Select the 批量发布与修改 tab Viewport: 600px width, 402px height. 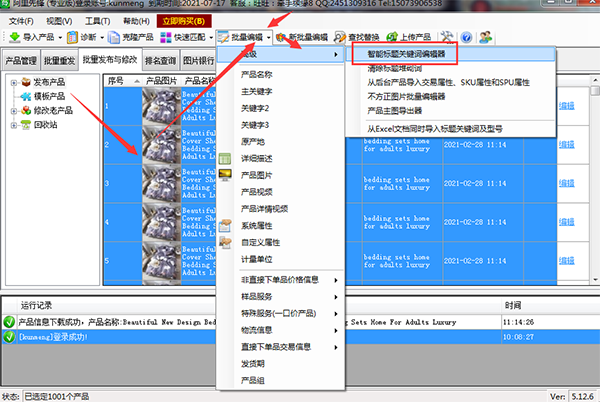110,60
